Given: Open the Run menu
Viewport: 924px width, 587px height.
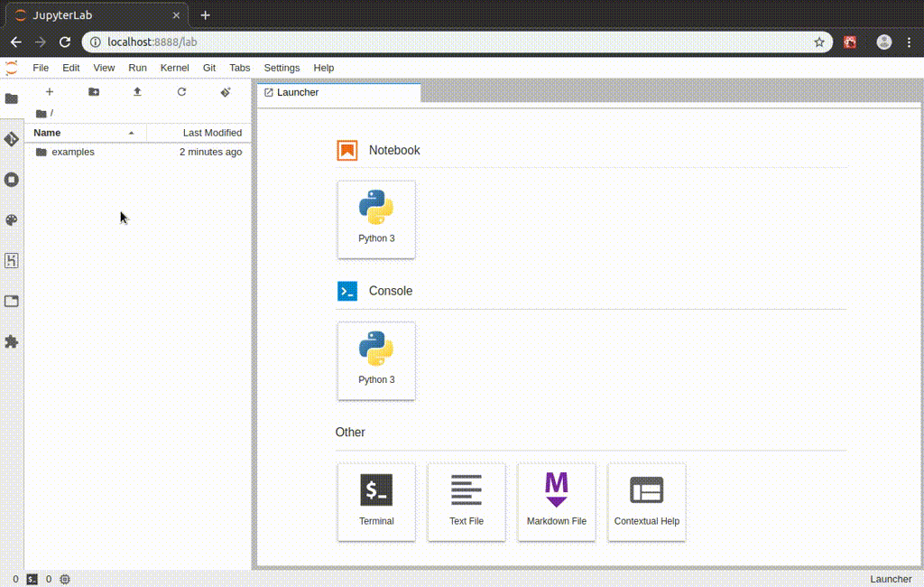Looking at the screenshot, I should pos(137,68).
